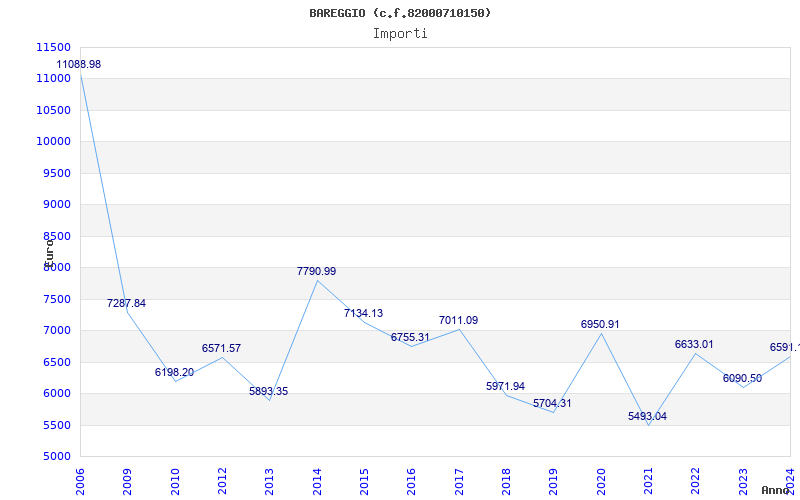Click y-axis value 10500
Image resolution: width=800 pixels, height=500 pixels.
tap(53, 110)
